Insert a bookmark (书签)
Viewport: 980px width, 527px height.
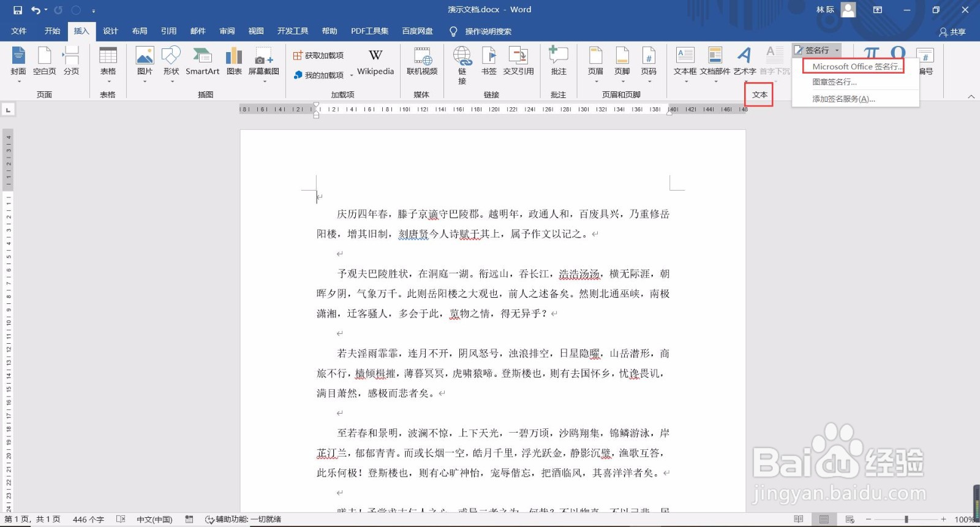(489, 61)
